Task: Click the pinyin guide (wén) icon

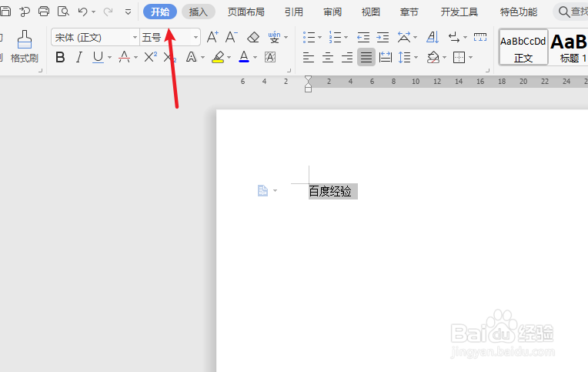Action: 274,37
